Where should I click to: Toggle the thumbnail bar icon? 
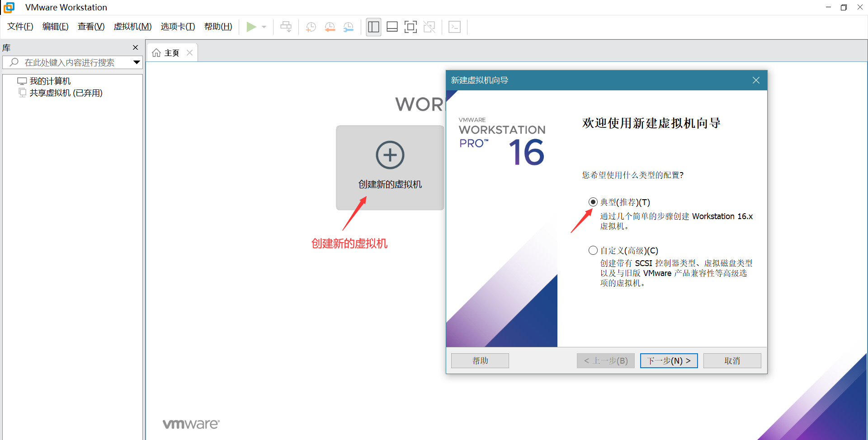(392, 27)
